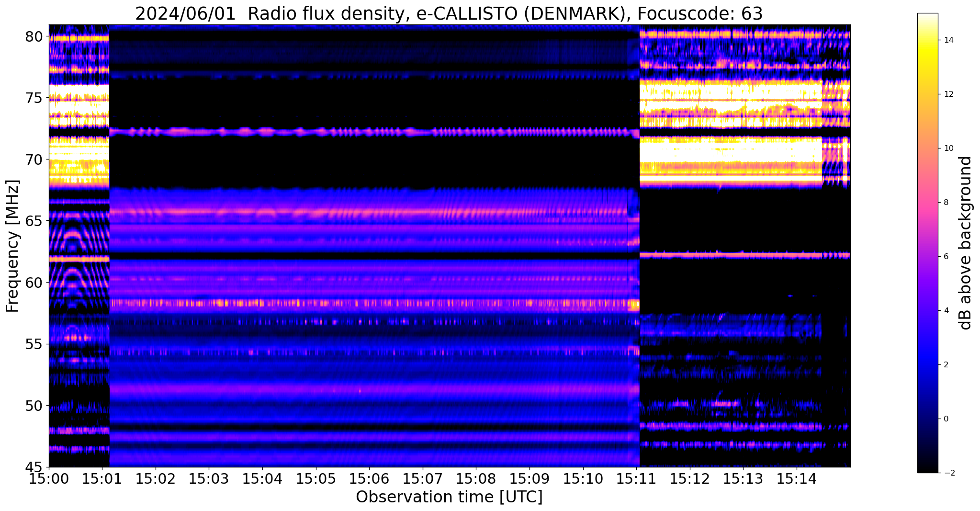Click the 'Frequency [MHz]' axis label
Image resolution: width=980 pixels, height=511 pixels.
point(13,246)
